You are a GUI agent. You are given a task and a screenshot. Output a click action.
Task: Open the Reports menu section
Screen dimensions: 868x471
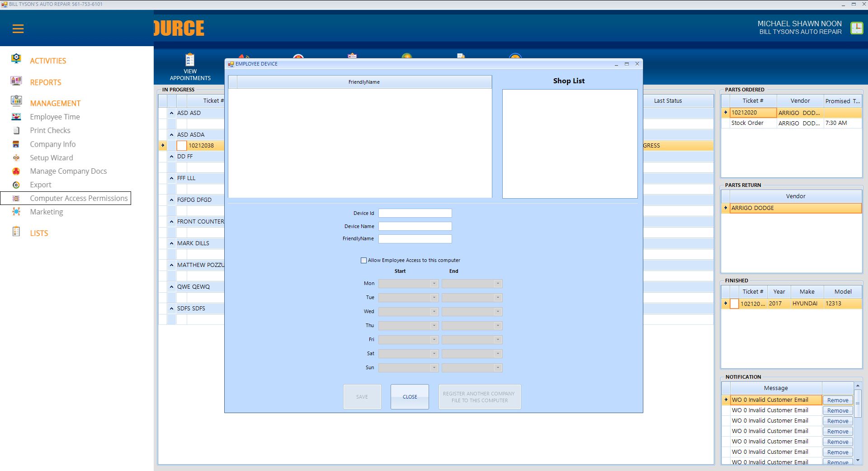coord(45,82)
